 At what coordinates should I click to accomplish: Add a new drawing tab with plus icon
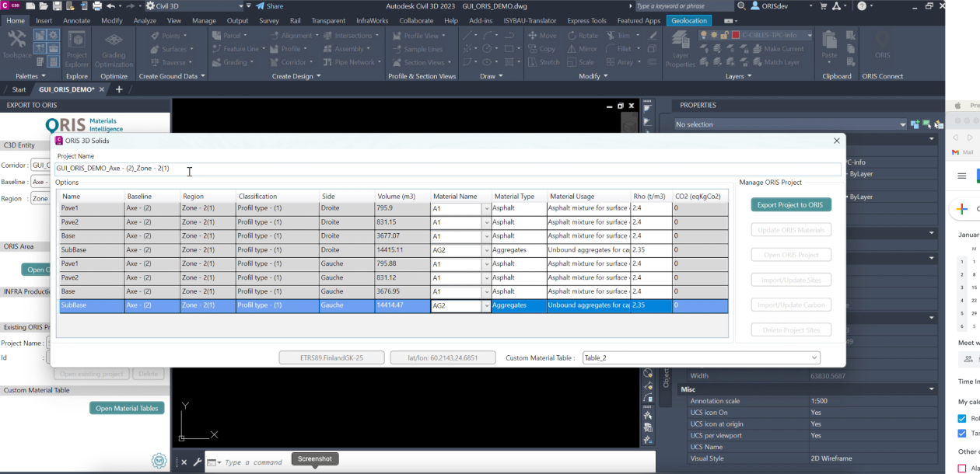tap(119, 89)
